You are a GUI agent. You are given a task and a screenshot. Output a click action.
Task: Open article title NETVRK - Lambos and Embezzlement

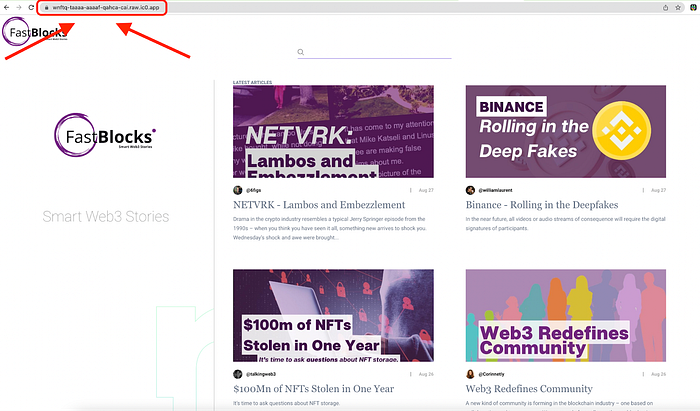point(319,205)
